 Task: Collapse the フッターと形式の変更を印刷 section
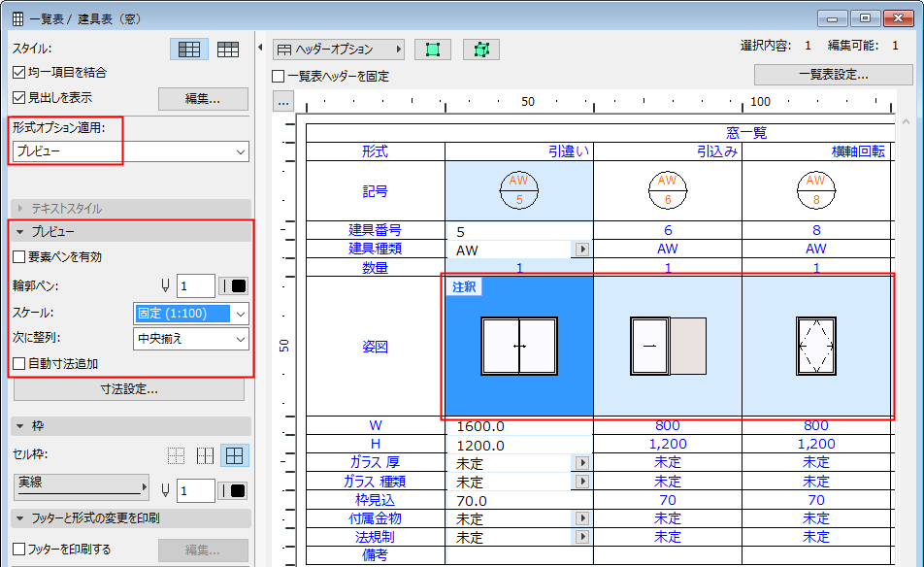[131, 518]
